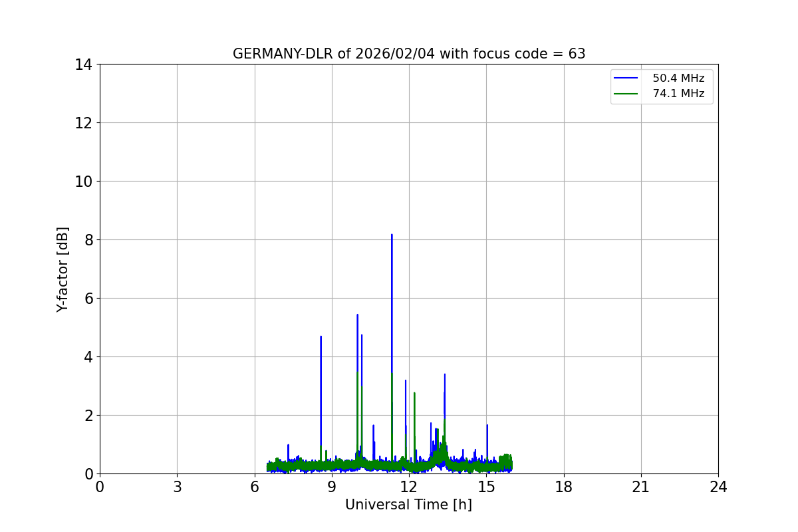Screen dimensions: 798x532
Task: Click the x-axis tick label '9'
Action: tap(332, 487)
